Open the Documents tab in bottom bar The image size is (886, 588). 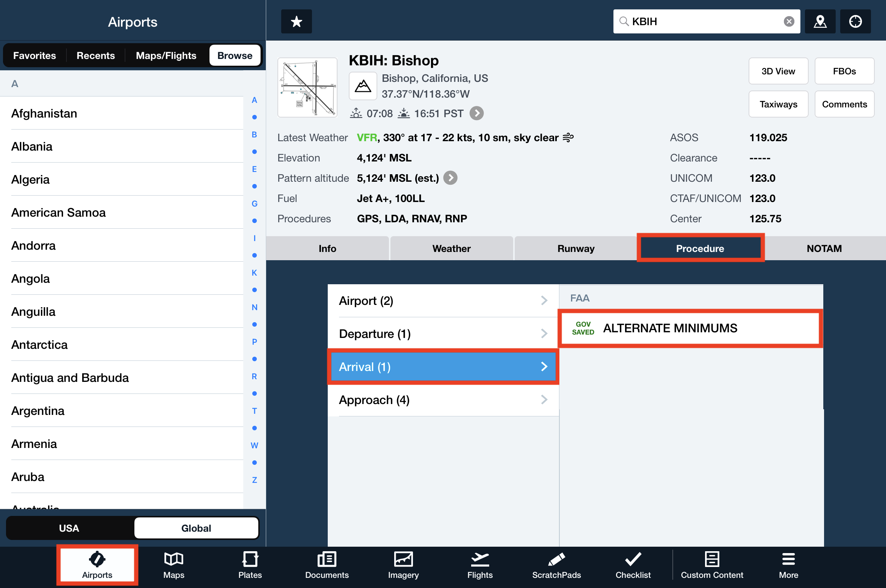tap(327, 565)
